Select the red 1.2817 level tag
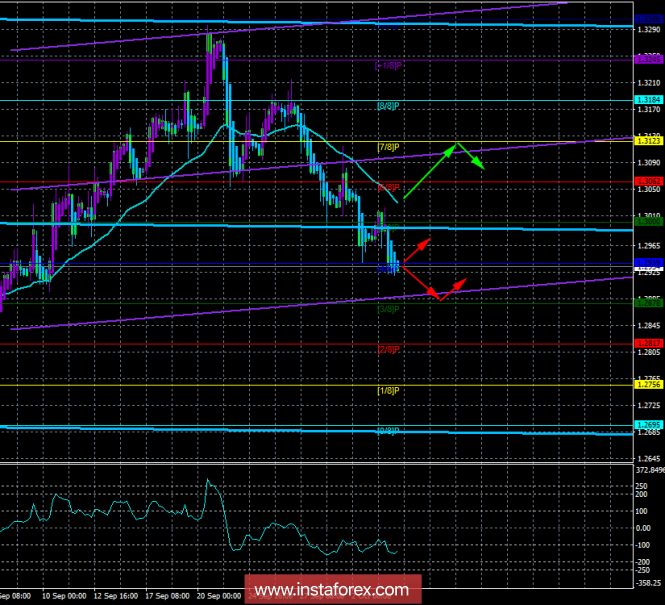The image size is (665, 605). (649, 343)
